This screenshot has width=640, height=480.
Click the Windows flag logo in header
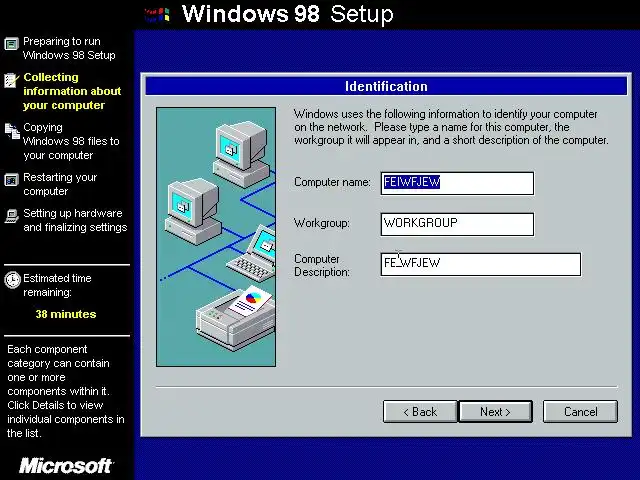coord(158,15)
